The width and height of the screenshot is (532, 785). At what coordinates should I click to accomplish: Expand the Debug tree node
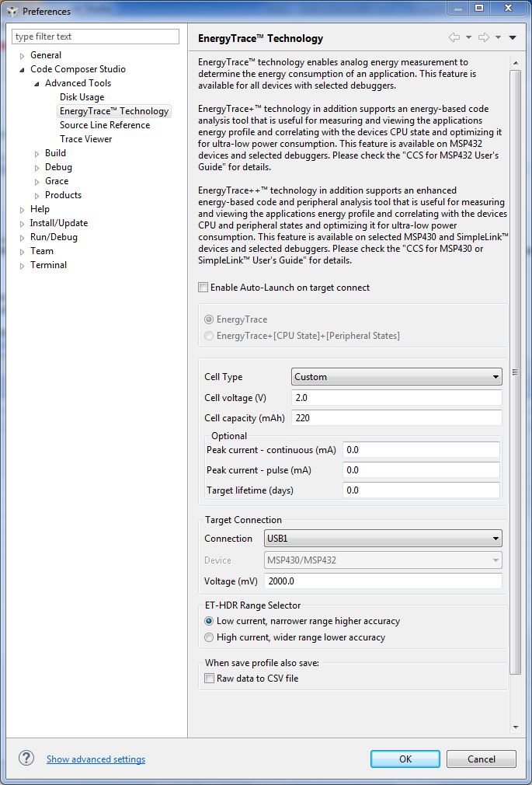pos(37,168)
